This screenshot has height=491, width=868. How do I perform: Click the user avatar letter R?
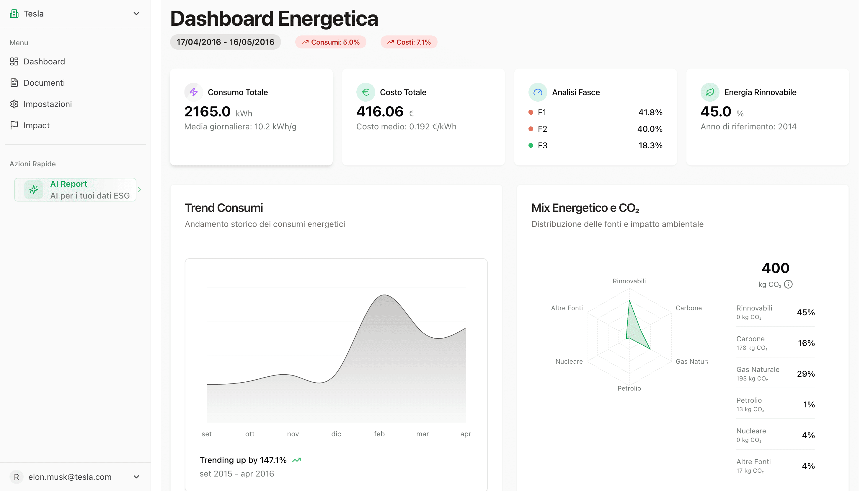(16, 477)
